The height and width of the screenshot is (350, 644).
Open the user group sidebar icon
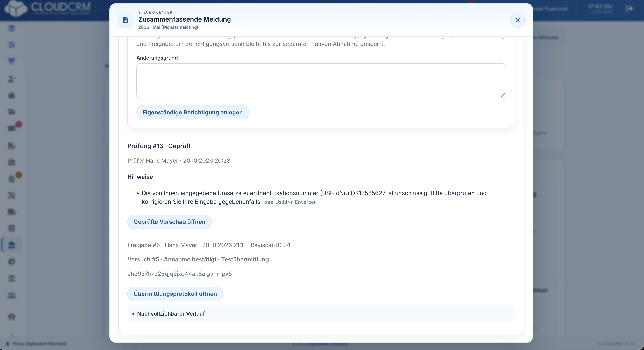click(11, 295)
